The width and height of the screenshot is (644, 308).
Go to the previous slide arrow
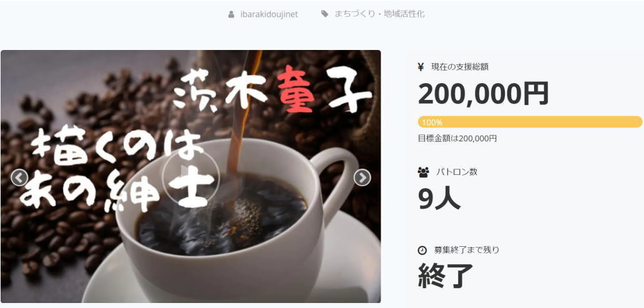pos(19,177)
